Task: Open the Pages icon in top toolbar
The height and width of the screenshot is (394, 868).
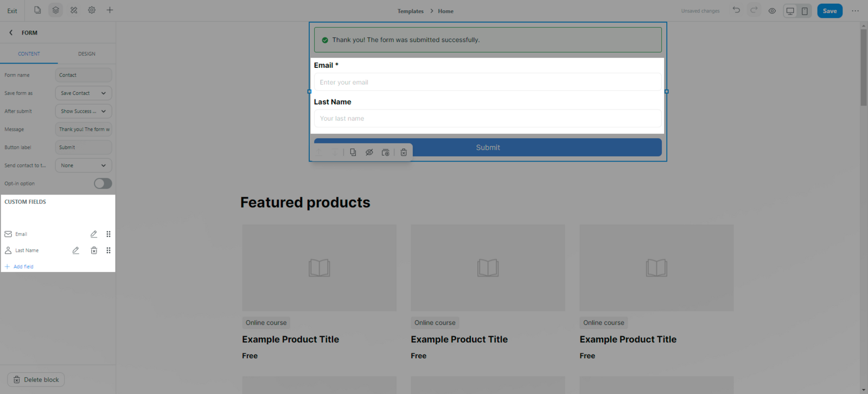Action: click(x=37, y=10)
